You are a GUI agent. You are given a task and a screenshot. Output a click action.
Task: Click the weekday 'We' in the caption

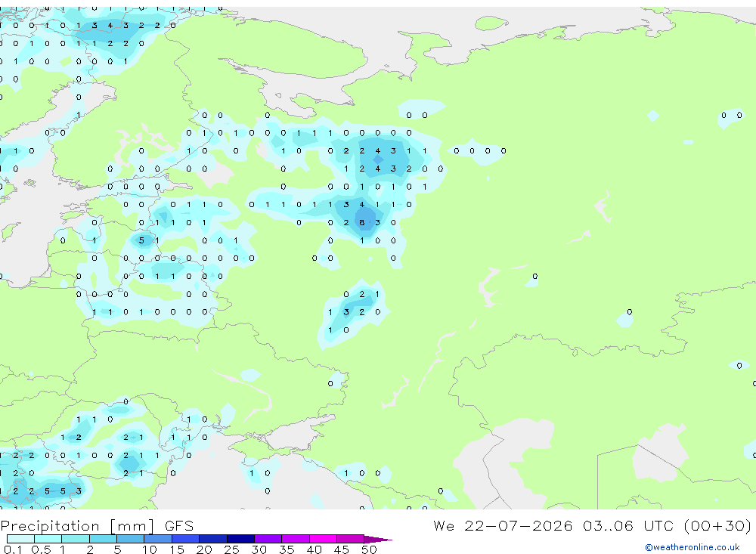[444, 525]
